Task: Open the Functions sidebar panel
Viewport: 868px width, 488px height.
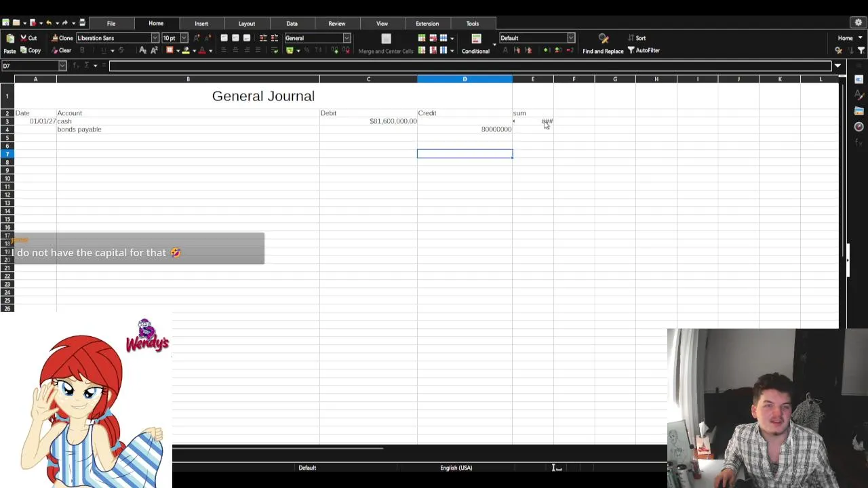Action: (x=859, y=142)
